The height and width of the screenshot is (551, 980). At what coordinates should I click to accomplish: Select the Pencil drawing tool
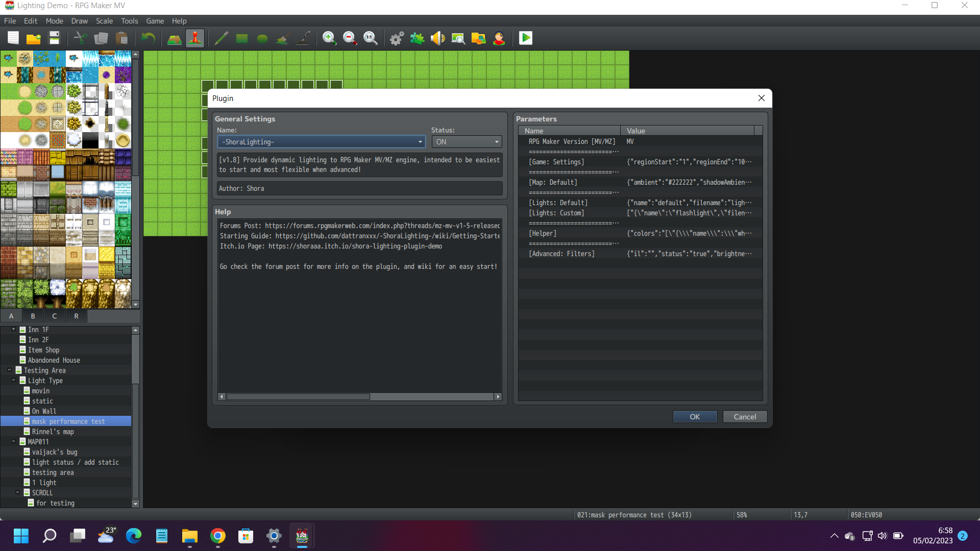coord(222,38)
